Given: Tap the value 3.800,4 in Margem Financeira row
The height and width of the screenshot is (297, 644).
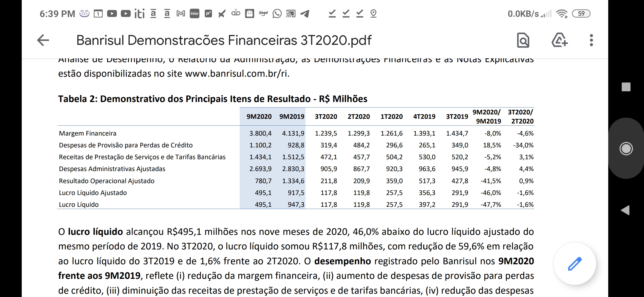Looking at the screenshot, I should coord(260,133).
